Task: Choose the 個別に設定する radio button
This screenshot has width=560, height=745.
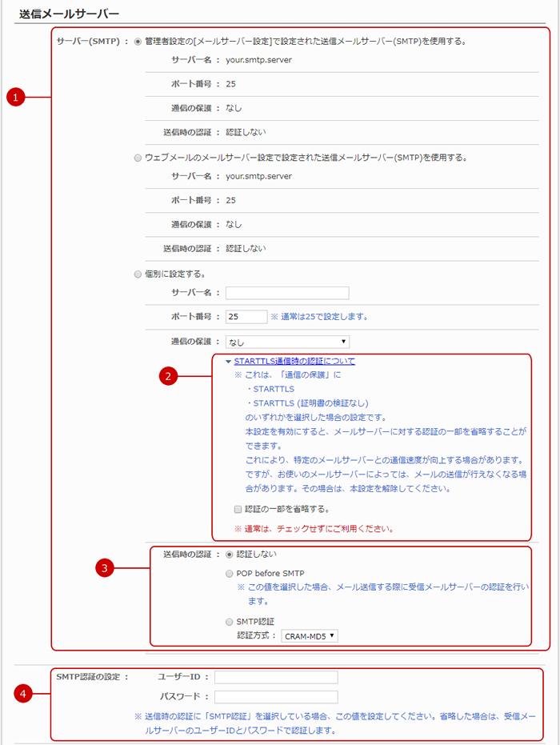Action: coord(138,274)
